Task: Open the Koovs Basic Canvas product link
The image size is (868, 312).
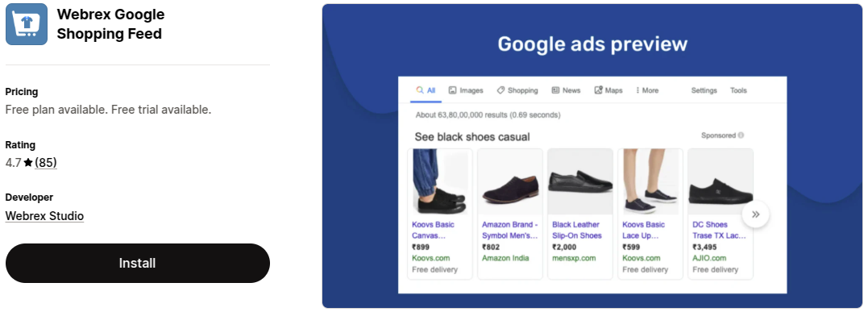Action: (x=433, y=230)
